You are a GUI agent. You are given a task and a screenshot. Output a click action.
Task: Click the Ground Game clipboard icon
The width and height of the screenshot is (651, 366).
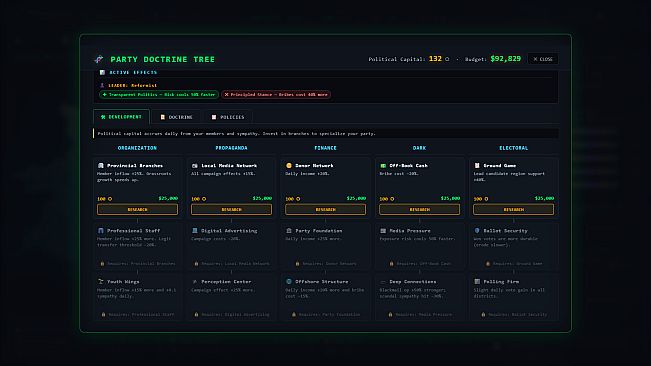tap(477, 166)
